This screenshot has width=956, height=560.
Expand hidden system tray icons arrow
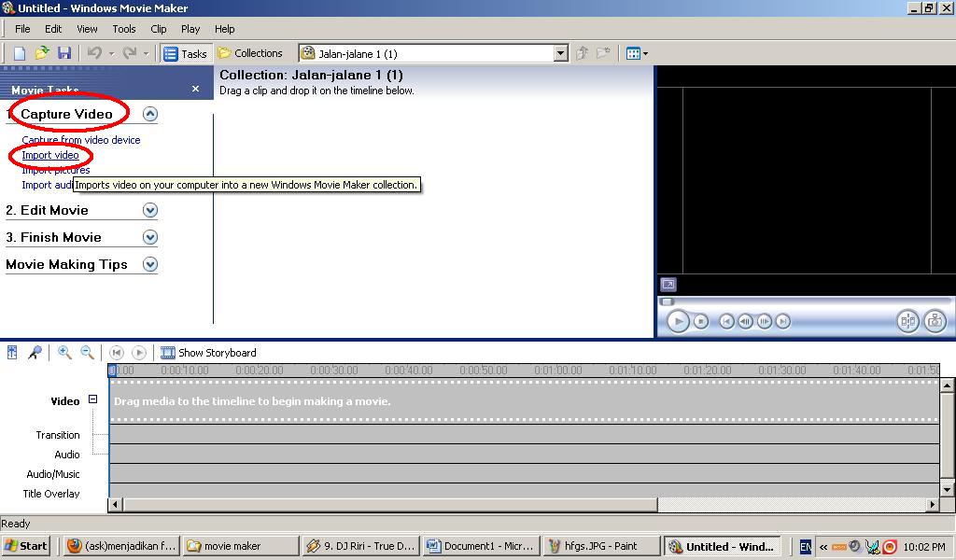(823, 547)
